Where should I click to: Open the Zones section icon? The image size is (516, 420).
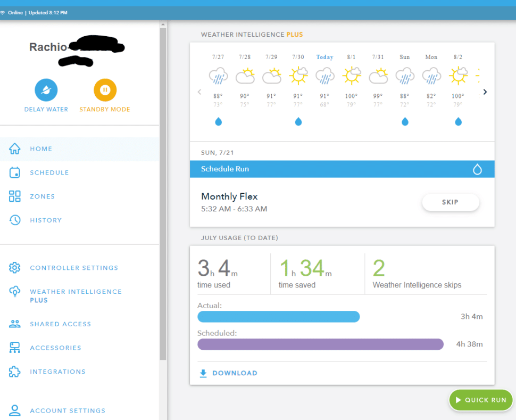point(15,196)
